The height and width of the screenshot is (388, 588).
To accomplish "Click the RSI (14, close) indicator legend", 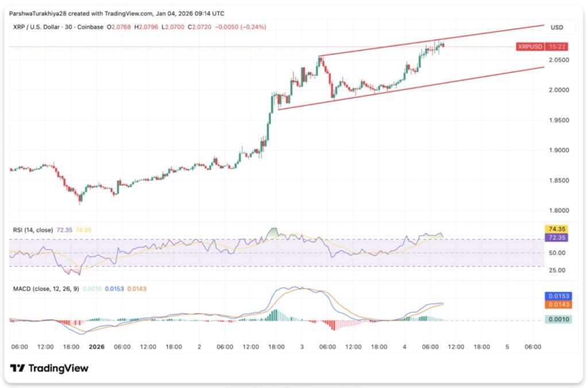I will 33,230.
